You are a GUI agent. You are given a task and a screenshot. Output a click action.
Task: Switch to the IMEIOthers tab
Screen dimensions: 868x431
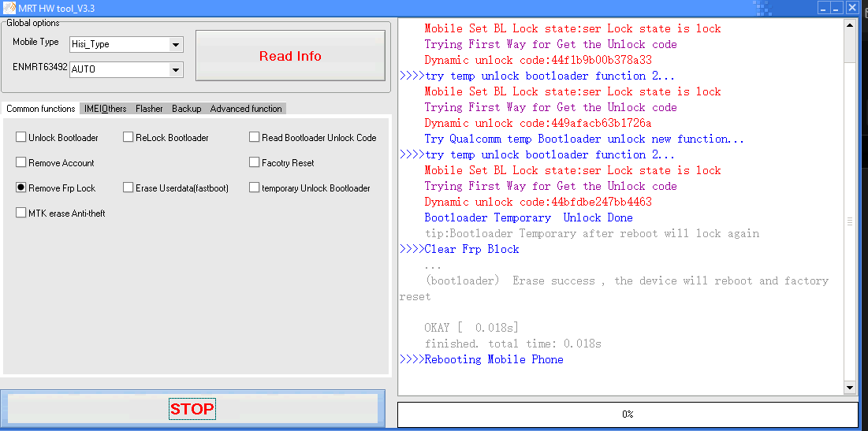(x=105, y=109)
